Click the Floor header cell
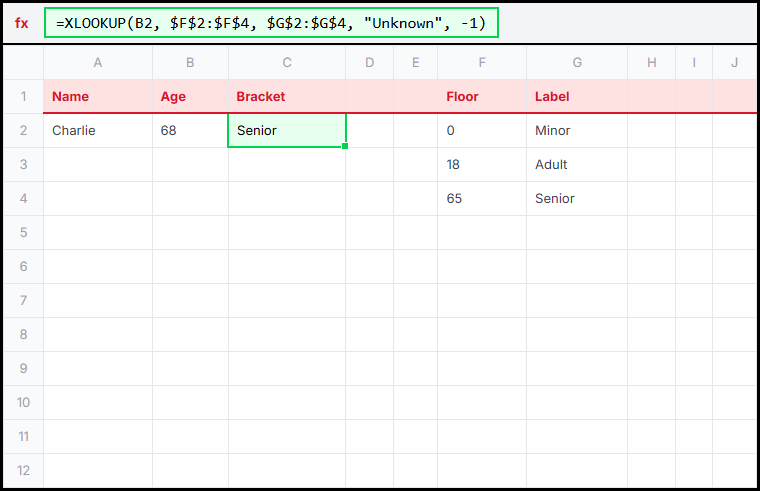760x491 pixels. click(482, 97)
